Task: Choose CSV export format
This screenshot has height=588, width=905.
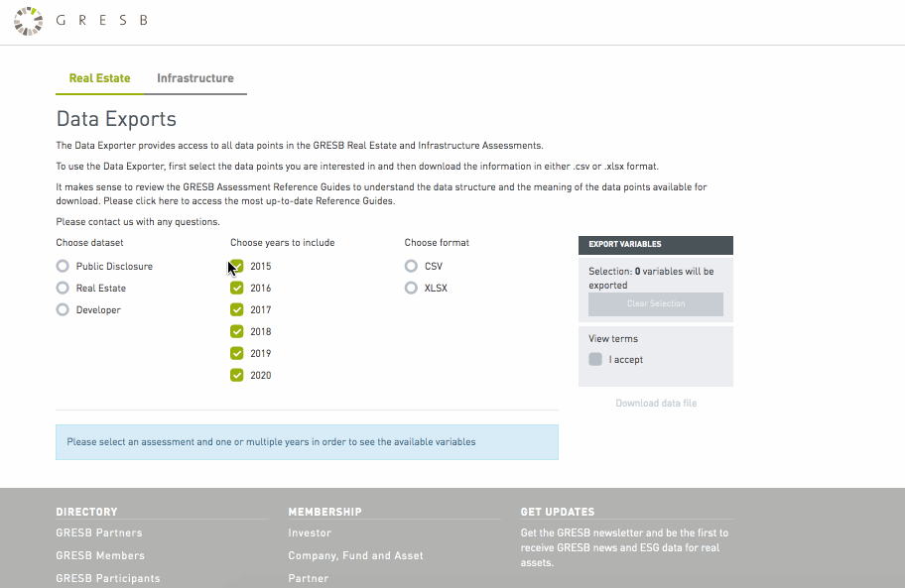Action: [411, 266]
